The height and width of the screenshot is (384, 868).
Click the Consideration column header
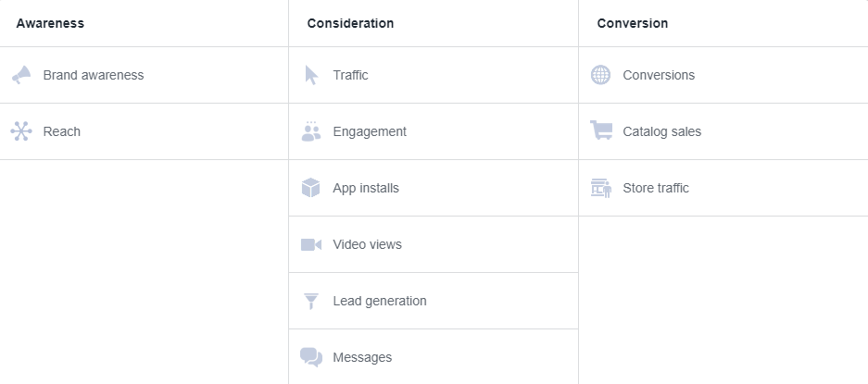coord(350,23)
